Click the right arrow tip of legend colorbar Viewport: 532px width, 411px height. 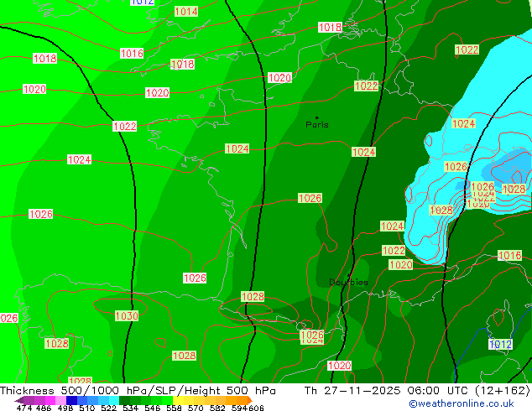[251, 401]
